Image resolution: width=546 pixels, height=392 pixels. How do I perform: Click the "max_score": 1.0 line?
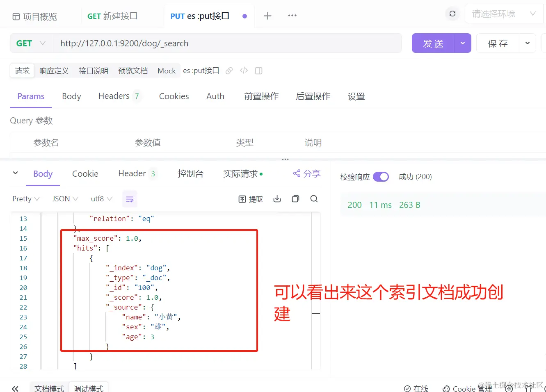point(107,238)
